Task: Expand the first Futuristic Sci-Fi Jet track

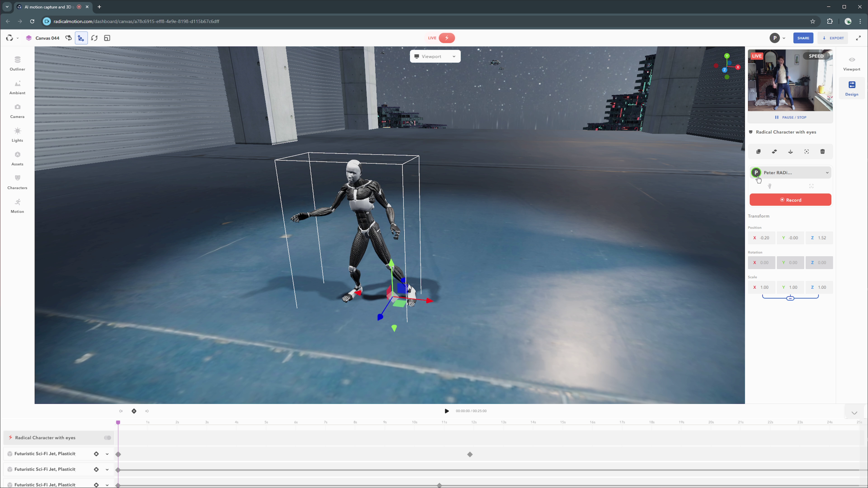Action: tap(107, 453)
